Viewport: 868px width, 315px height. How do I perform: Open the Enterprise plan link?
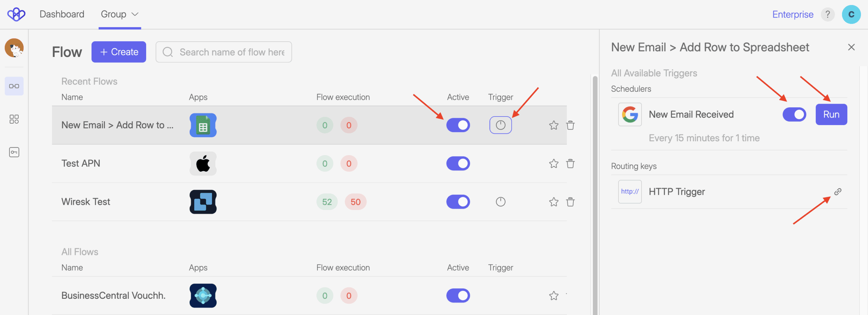[x=793, y=15]
